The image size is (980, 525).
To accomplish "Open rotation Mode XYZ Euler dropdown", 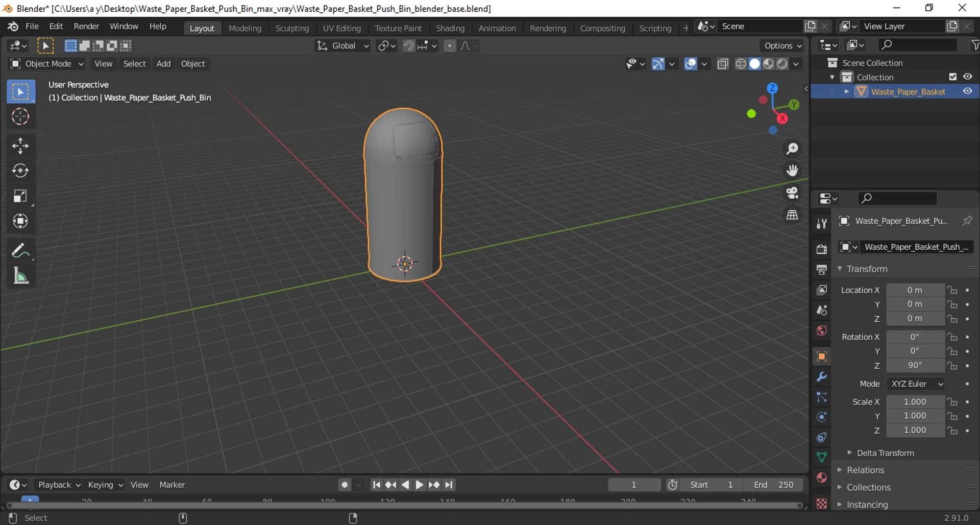I will point(916,384).
